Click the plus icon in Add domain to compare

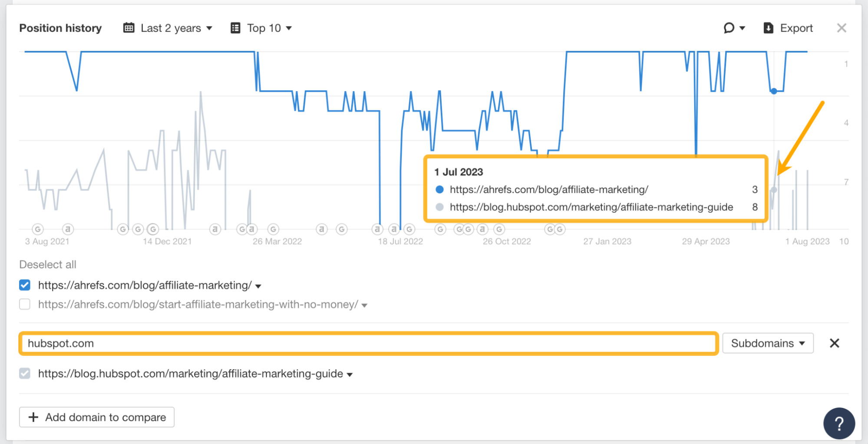click(33, 417)
